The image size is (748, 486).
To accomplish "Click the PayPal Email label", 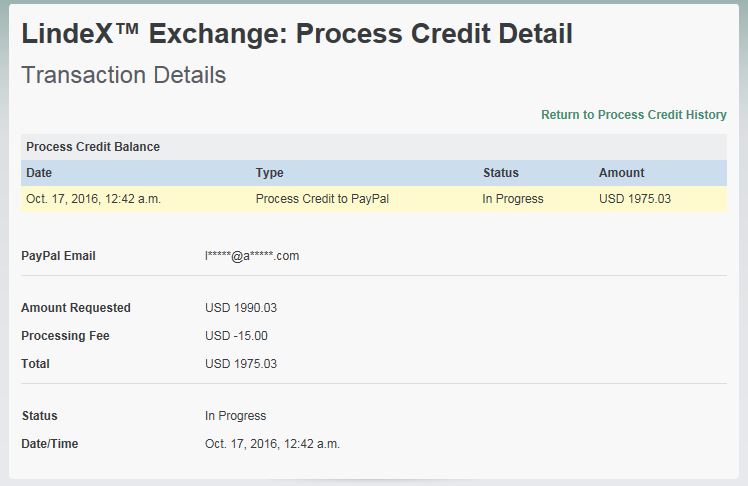I will 59,256.
